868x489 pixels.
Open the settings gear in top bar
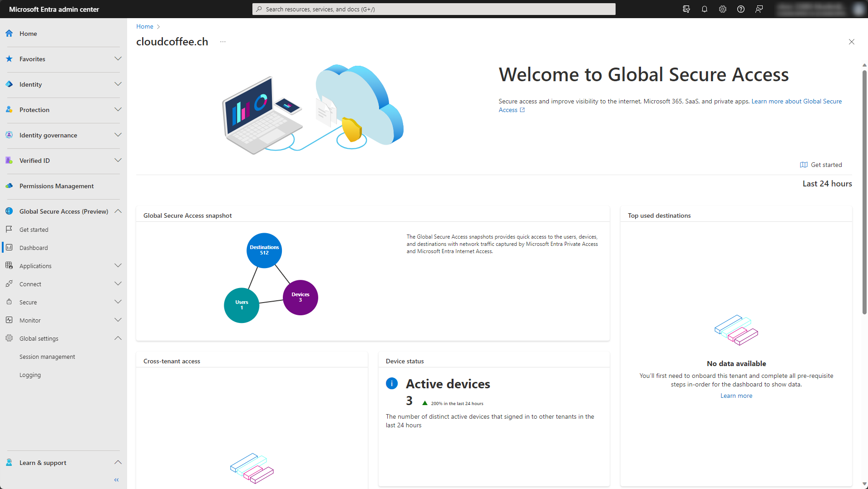pyautogui.click(x=722, y=9)
